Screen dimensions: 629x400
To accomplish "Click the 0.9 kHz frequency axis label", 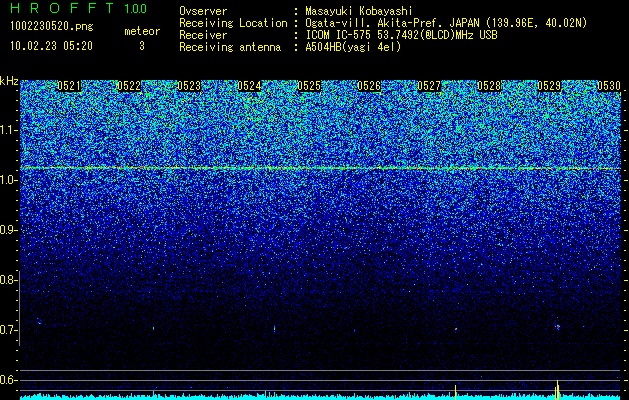I will 8,230.
